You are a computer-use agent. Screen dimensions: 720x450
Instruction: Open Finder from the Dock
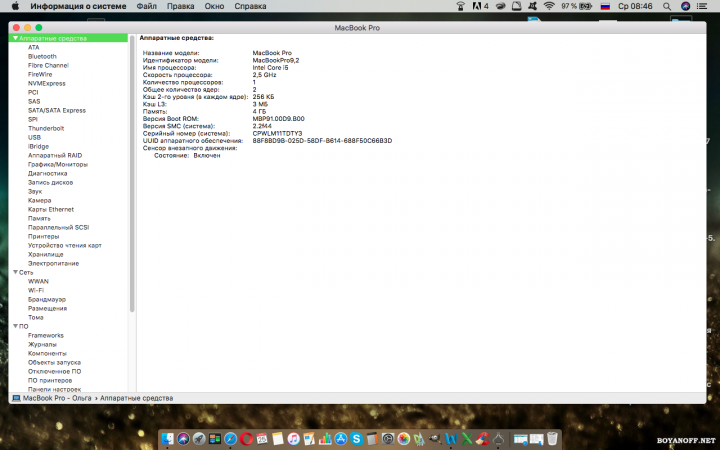pyautogui.click(x=168, y=439)
